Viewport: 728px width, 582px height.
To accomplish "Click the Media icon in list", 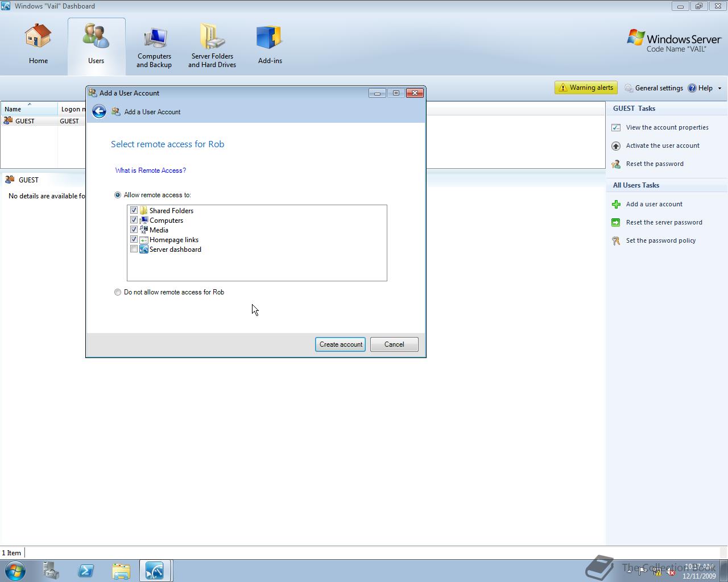I will click(x=143, y=230).
